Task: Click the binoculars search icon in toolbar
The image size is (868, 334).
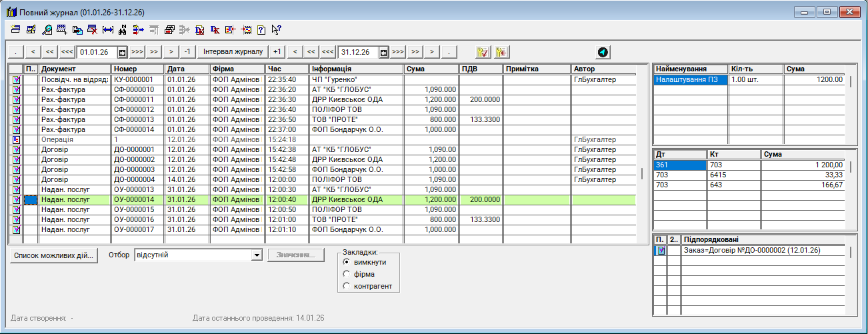Action: 122,29
